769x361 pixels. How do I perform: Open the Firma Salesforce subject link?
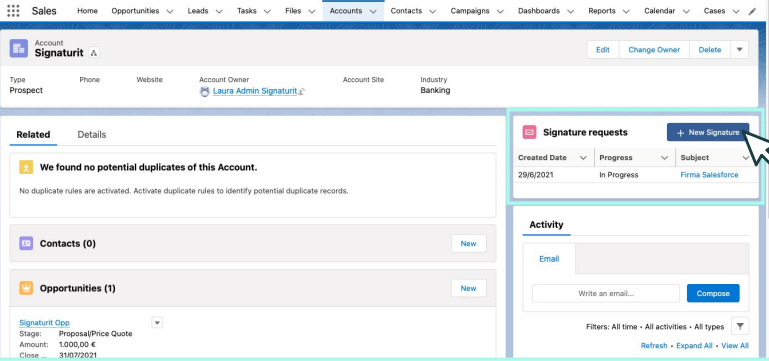point(709,175)
